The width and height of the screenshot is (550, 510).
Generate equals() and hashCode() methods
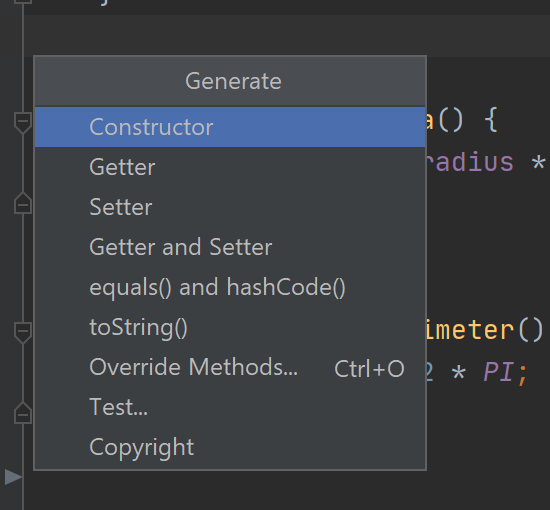click(x=230, y=287)
